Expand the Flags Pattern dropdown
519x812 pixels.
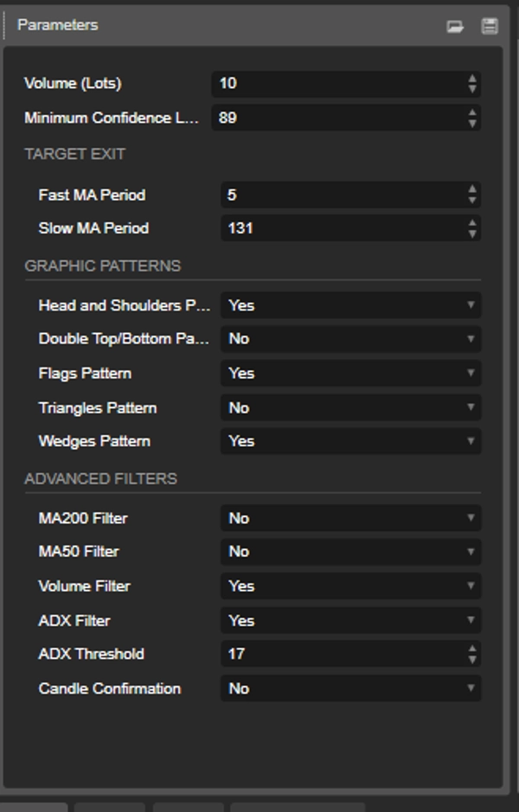pos(350,374)
